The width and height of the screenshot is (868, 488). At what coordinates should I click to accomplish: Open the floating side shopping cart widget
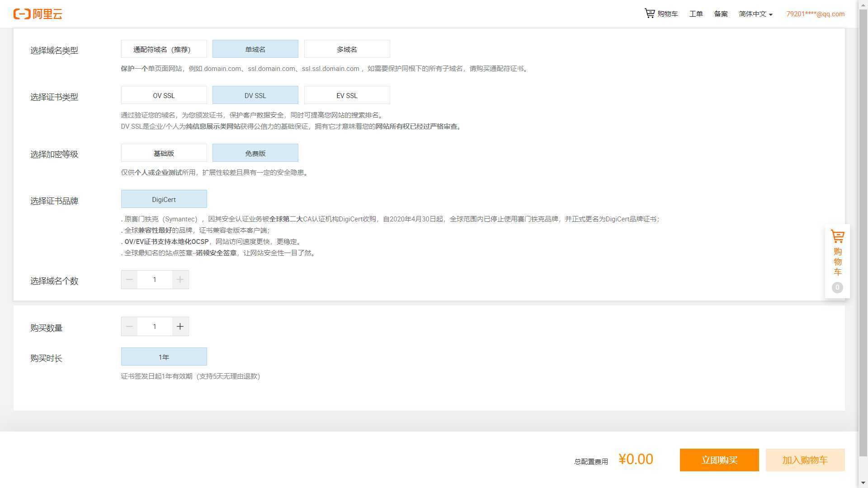tap(837, 261)
